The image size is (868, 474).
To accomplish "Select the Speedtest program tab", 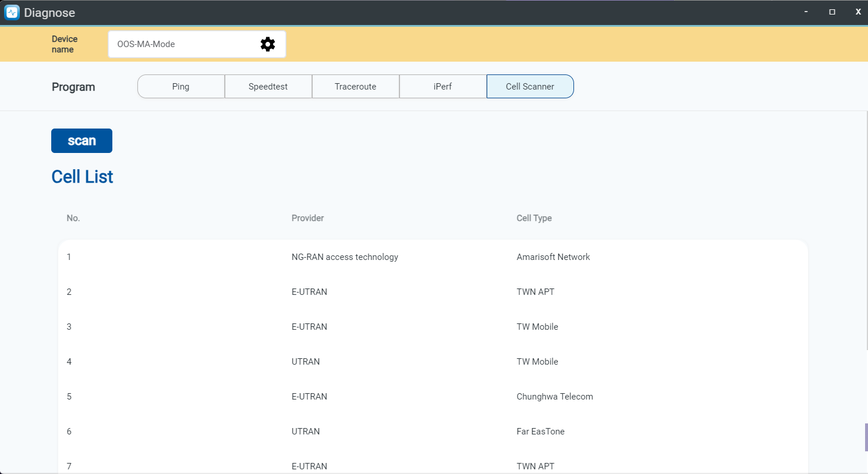I will click(x=268, y=87).
